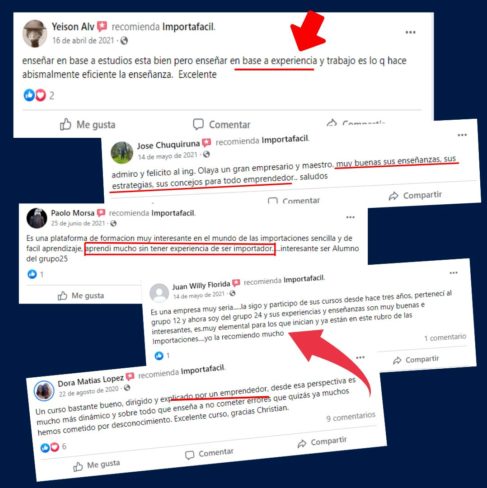Open options menu on Jose Chuquiruna's post
Viewport: 487px width, 488px height.
click(x=462, y=135)
